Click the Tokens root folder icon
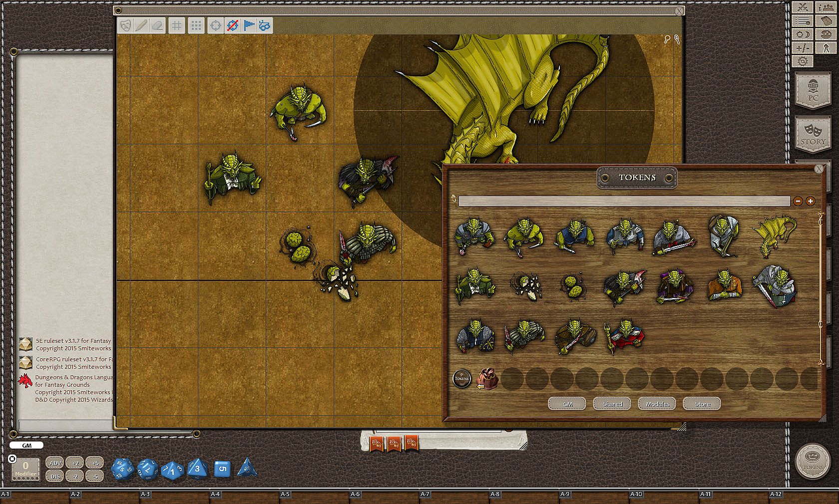This screenshot has width=839, height=504. coord(462,378)
